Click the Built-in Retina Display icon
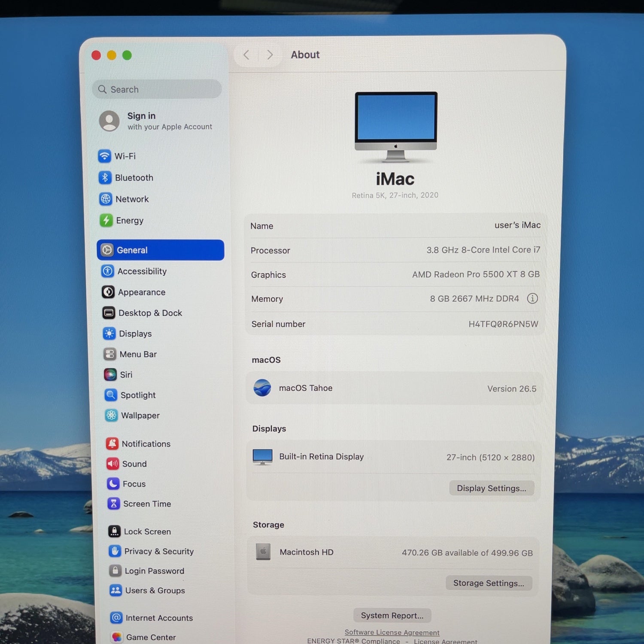 click(262, 457)
